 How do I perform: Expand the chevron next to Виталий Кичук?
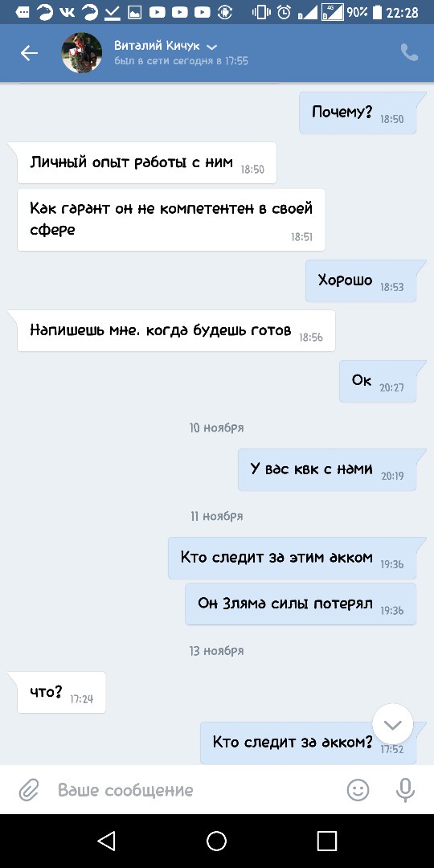click(x=211, y=47)
